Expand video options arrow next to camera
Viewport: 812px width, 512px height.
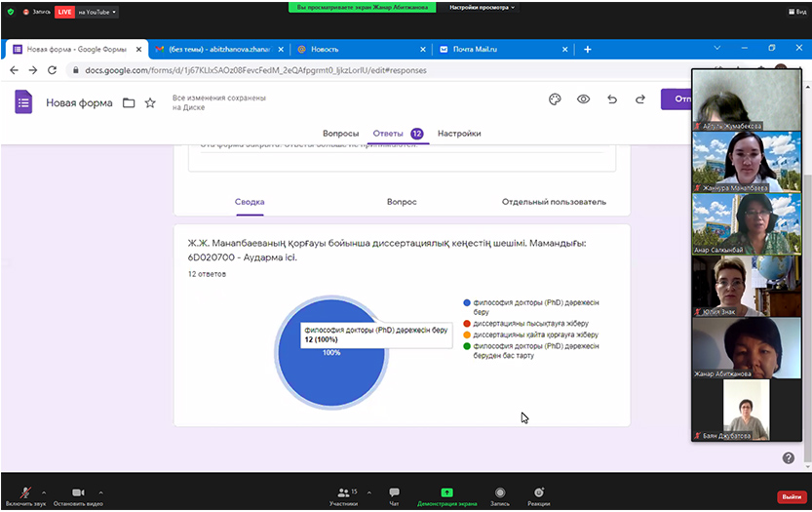tap(101, 492)
